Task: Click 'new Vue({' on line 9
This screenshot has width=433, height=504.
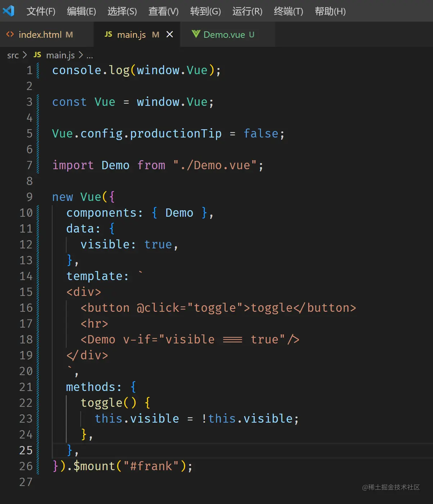Action: point(84,197)
